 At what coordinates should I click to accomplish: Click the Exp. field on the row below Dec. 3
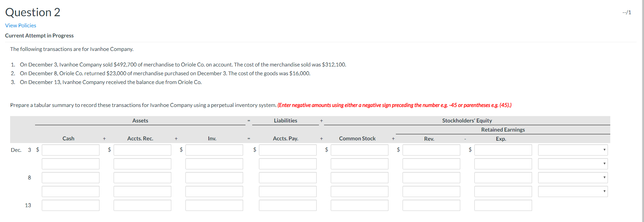point(503,164)
